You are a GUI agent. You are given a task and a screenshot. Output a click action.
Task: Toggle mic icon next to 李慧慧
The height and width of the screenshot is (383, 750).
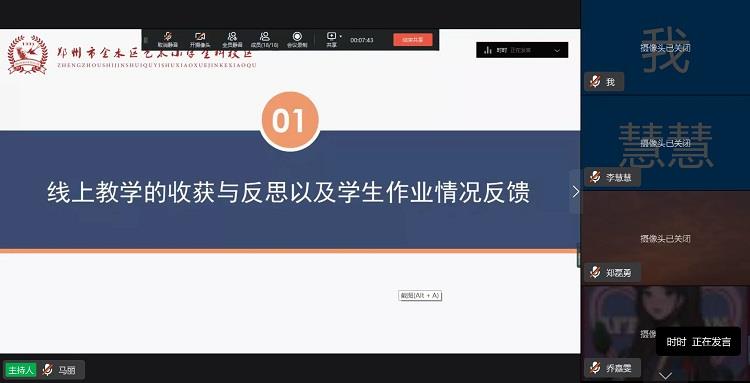click(595, 177)
